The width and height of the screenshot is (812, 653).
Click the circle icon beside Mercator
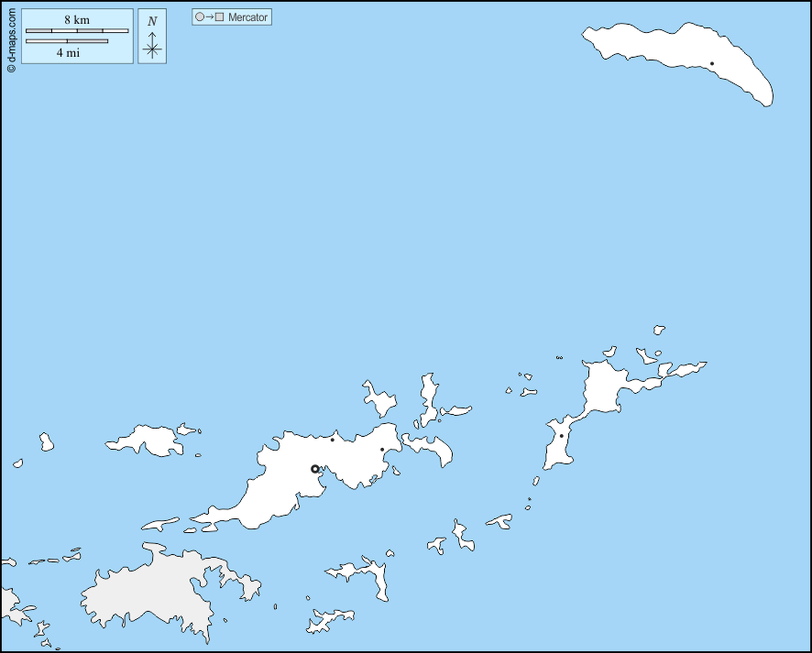click(x=200, y=16)
